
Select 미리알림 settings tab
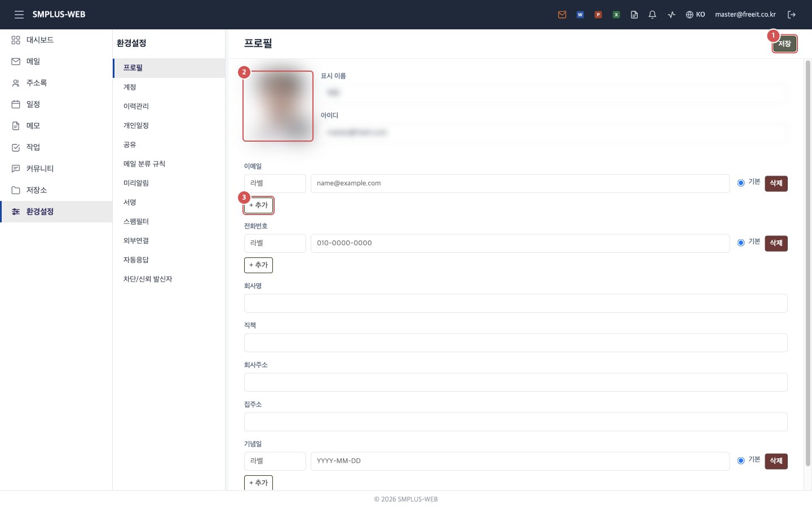click(x=169, y=183)
